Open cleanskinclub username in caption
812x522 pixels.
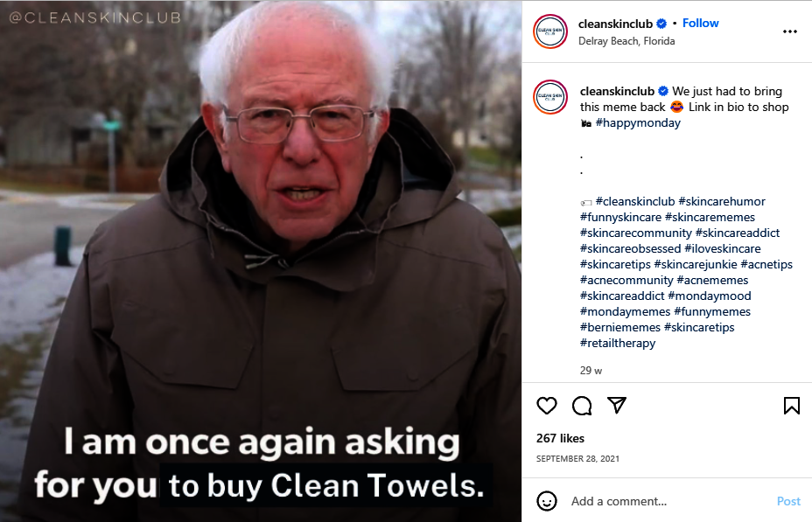pos(617,92)
